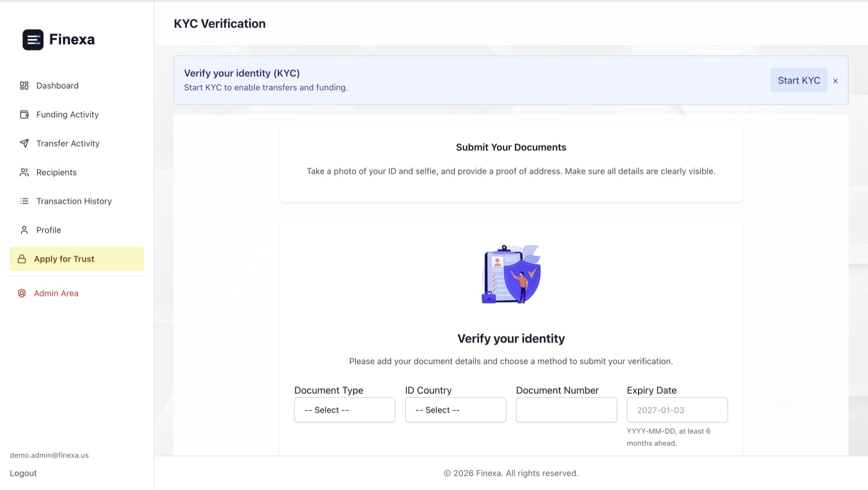Click the Apply for Trust lock icon
Image resolution: width=868 pixels, height=490 pixels.
coord(22,259)
